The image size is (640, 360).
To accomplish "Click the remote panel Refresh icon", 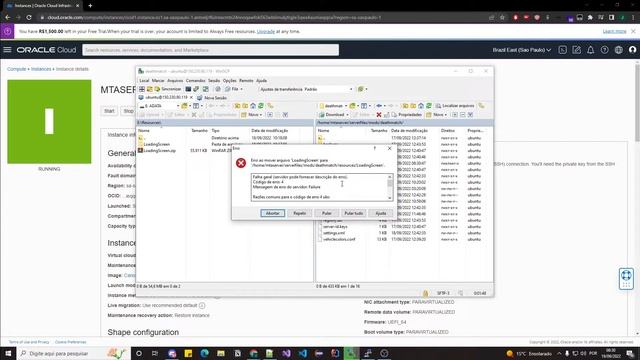I will click(x=429, y=106).
